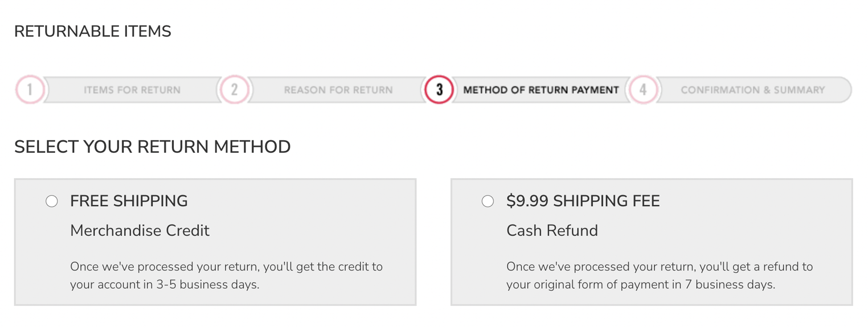The width and height of the screenshot is (868, 328).
Task: Select Method of Return Payment step label
Action: point(541,90)
